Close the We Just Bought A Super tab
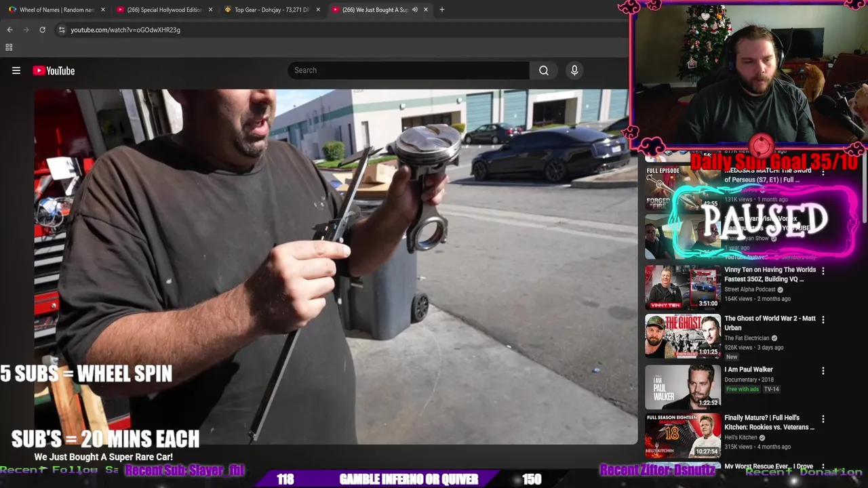 426,9
